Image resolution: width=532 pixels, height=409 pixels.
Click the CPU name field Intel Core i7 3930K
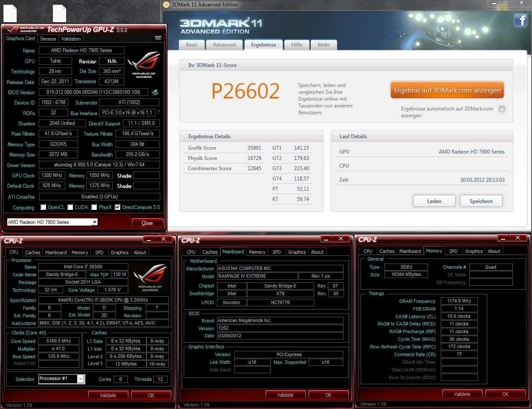83,267
